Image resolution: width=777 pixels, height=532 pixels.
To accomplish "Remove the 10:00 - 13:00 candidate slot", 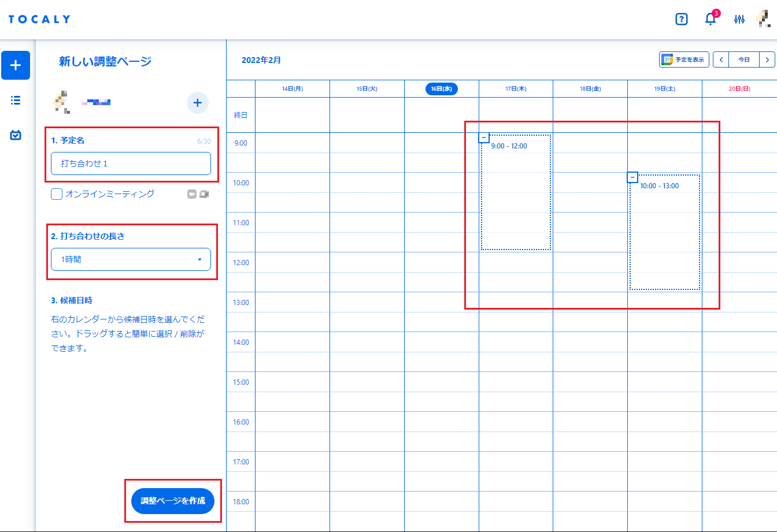I will tap(632, 177).
